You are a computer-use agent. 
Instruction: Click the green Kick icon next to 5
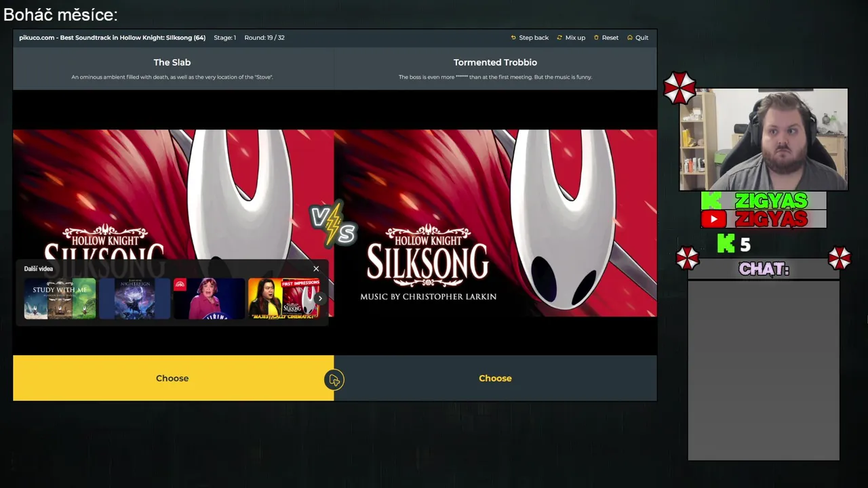click(x=726, y=243)
